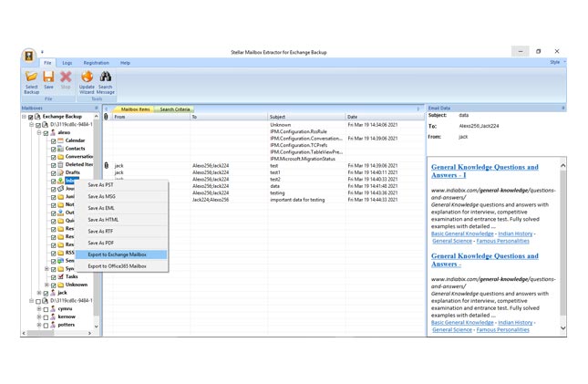
Task: Click the Select Backup folder icon
Action: (32, 77)
